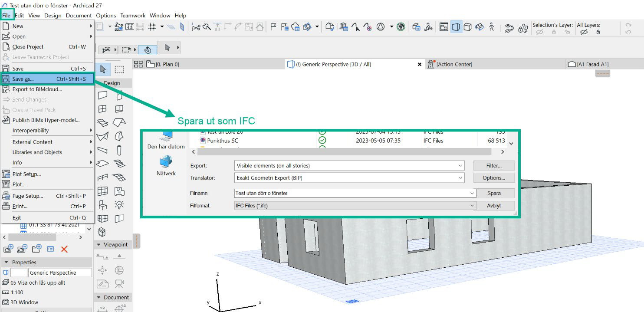Image resolution: width=644 pixels, height=312 pixels.
Task: Select the Stair tool icon
Action: point(119,164)
